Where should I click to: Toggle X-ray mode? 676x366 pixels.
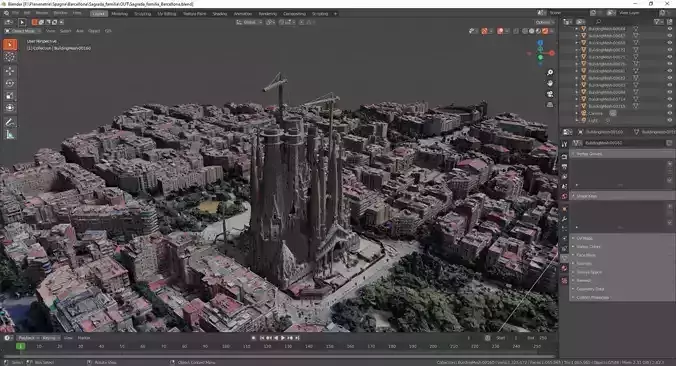pos(516,31)
